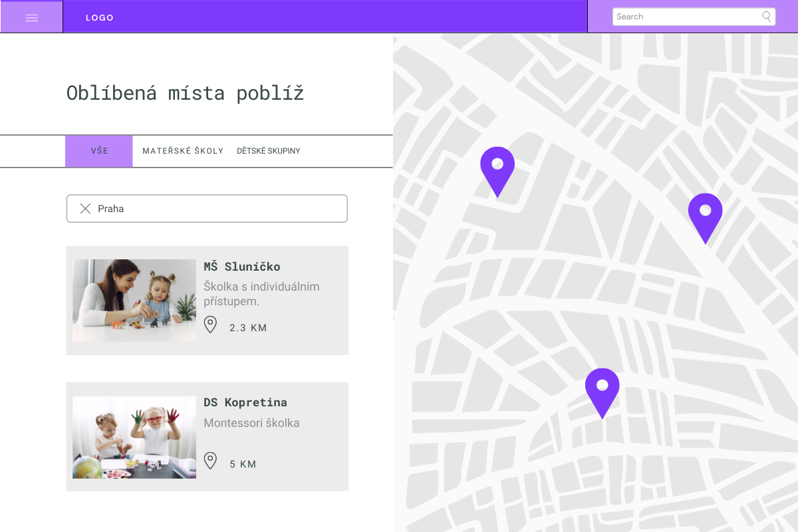
Task: Click the Praha location input field
Action: tap(219, 209)
